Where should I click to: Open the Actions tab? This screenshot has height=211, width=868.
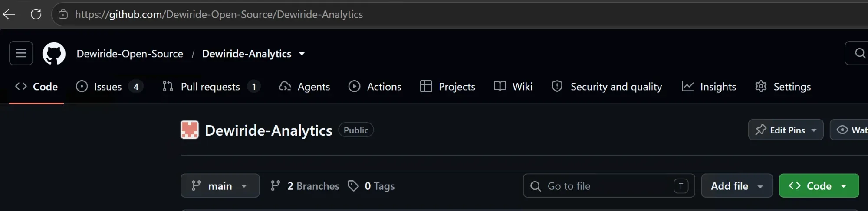(x=375, y=87)
